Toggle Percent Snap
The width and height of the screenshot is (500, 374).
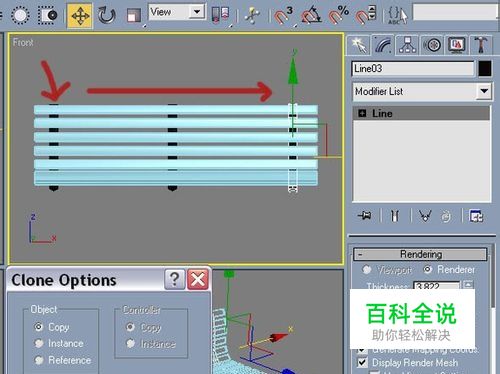pos(338,15)
